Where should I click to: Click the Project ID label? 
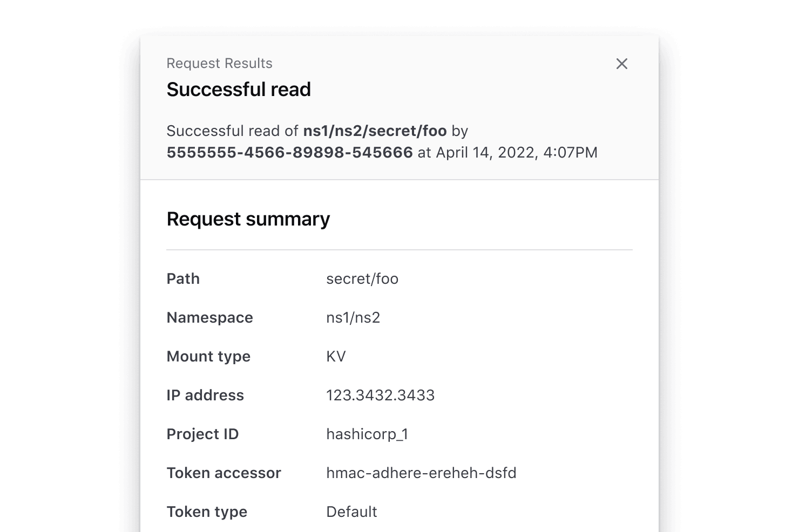tap(202, 434)
